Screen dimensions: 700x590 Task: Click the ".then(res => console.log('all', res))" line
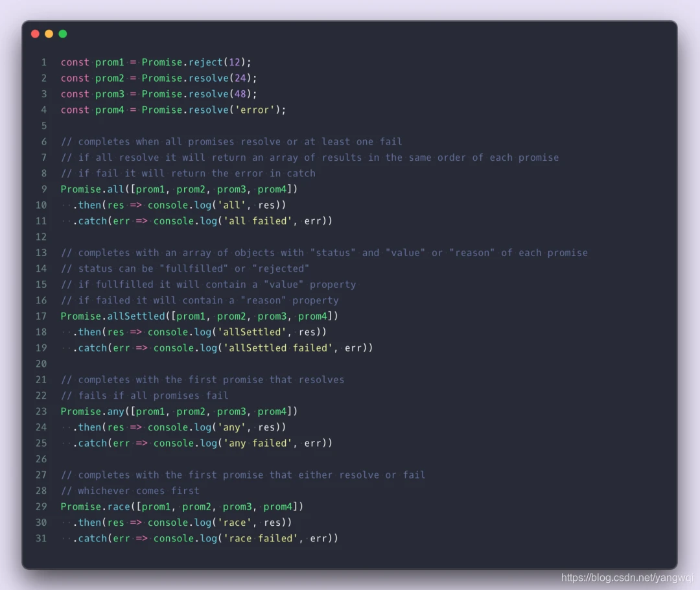coord(179,205)
